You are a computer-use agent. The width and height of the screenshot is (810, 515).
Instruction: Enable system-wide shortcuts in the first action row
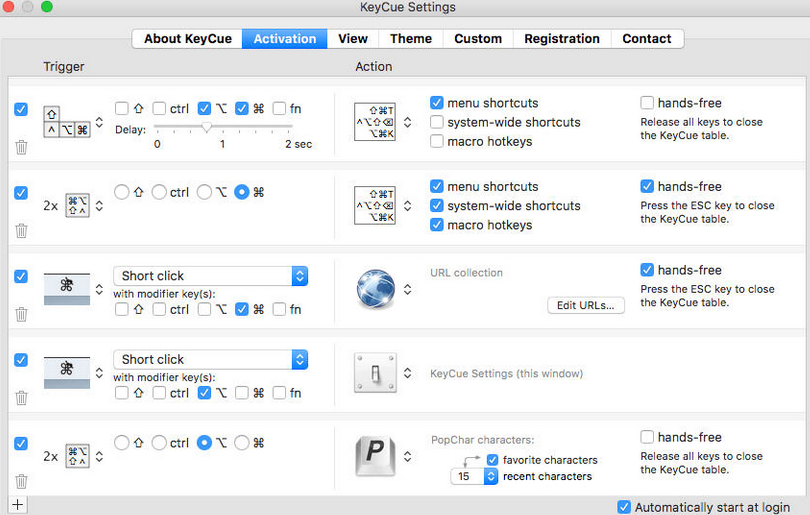pyautogui.click(x=437, y=122)
